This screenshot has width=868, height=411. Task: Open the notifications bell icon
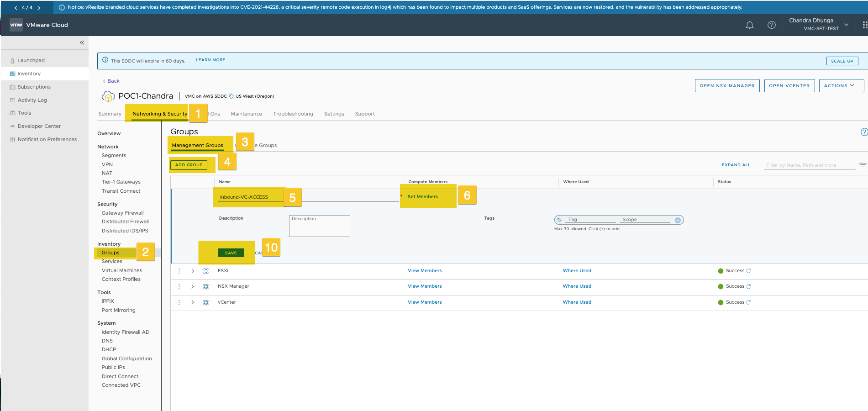tap(749, 25)
